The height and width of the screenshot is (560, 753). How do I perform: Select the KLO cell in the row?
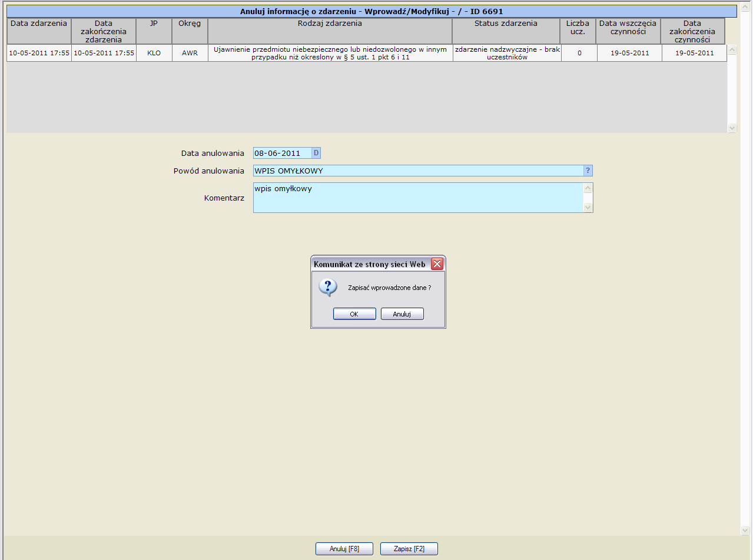(x=154, y=53)
